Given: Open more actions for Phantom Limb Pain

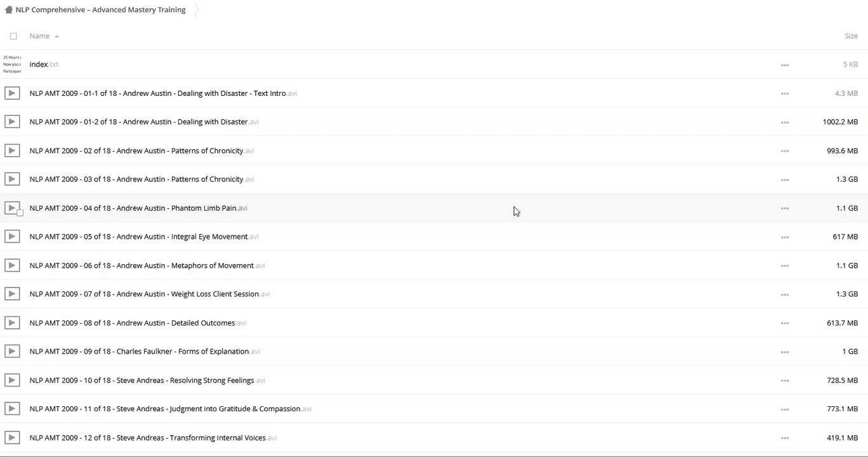Looking at the screenshot, I should (x=785, y=208).
